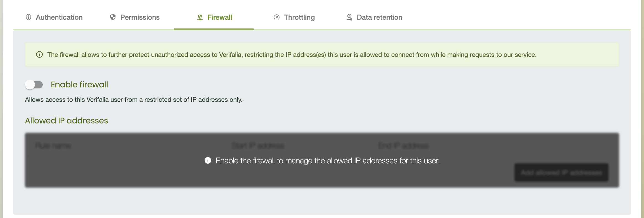Click the Start IP address column header
The height and width of the screenshot is (218, 644).
pyautogui.click(x=258, y=145)
